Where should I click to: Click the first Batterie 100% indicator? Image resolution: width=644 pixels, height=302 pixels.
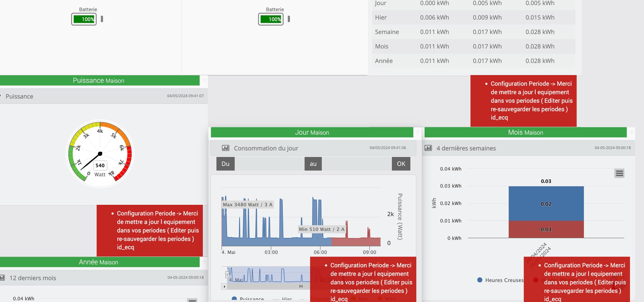[x=84, y=19]
